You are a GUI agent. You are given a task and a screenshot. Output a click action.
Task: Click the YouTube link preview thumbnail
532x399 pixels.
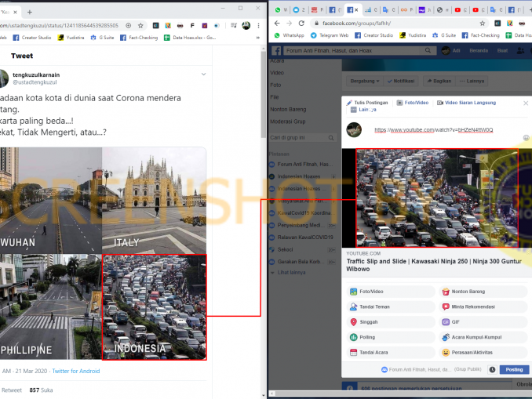pyautogui.click(x=436, y=198)
